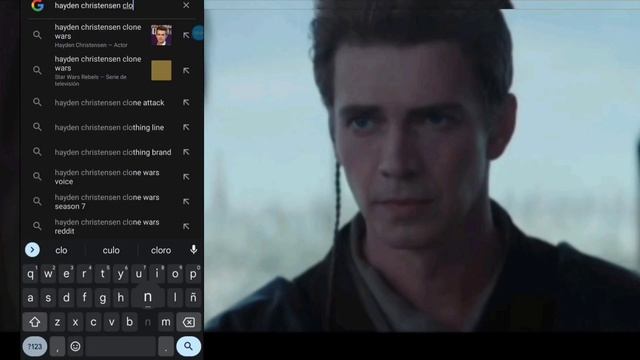Switch to symbols with '?123' key
The image size is (640, 360).
tap(35, 347)
